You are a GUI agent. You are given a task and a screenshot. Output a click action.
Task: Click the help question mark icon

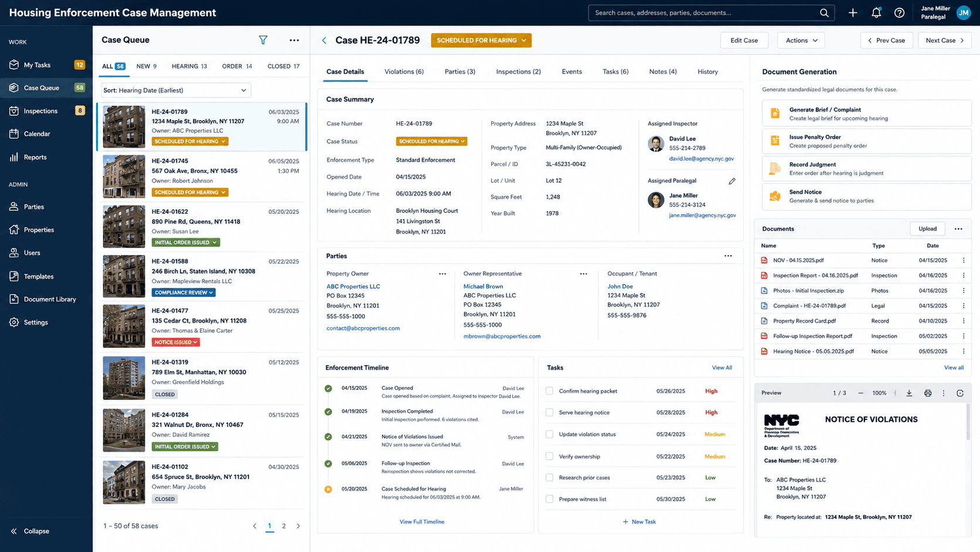point(899,13)
